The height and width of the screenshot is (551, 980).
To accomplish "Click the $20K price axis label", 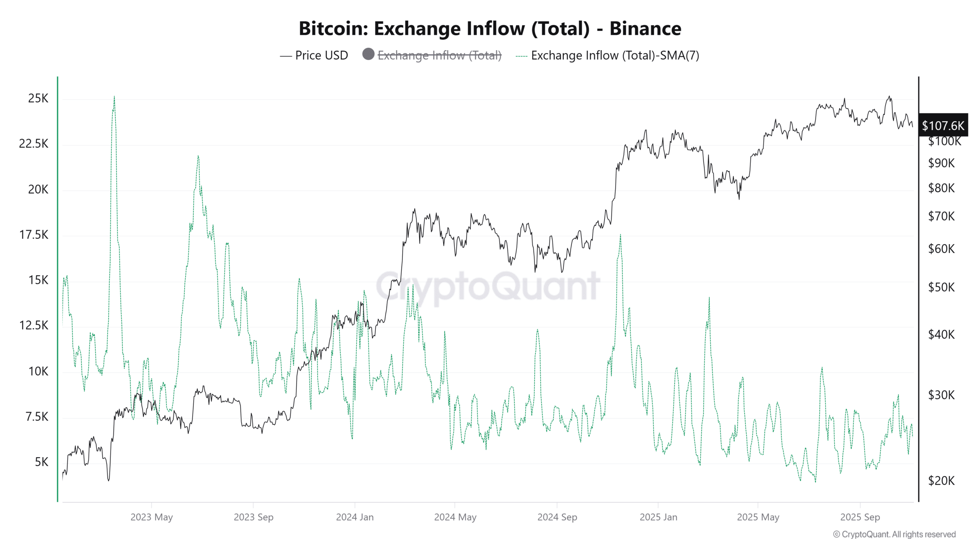I will (941, 480).
